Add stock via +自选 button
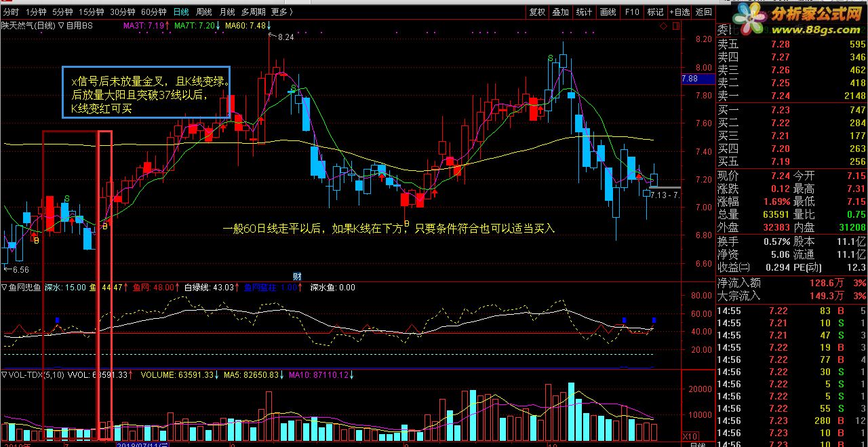Viewport: 868px width, 447px height. click(x=680, y=12)
